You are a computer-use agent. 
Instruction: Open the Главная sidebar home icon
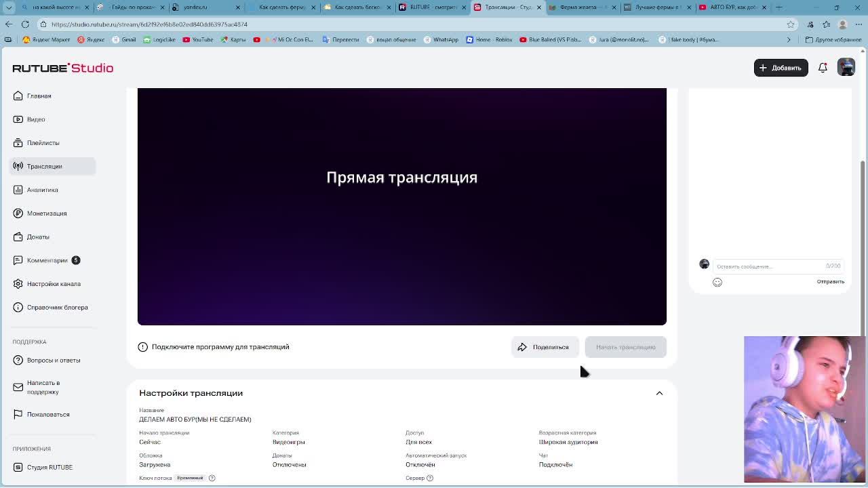18,96
